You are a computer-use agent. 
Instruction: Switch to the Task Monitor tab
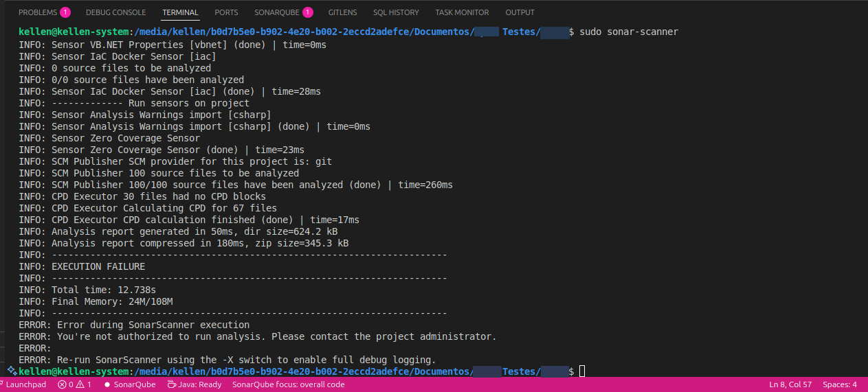point(462,12)
